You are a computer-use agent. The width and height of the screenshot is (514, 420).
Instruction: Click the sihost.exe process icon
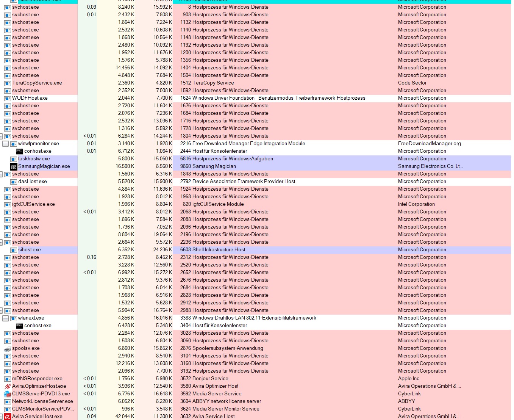pyautogui.click(x=13, y=250)
